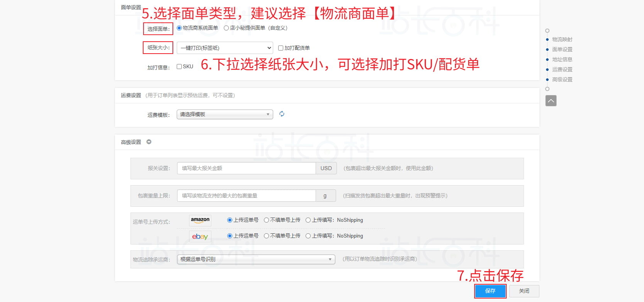The height and width of the screenshot is (302, 644).
Task: Click the blue 保存 button
Action: (x=490, y=291)
